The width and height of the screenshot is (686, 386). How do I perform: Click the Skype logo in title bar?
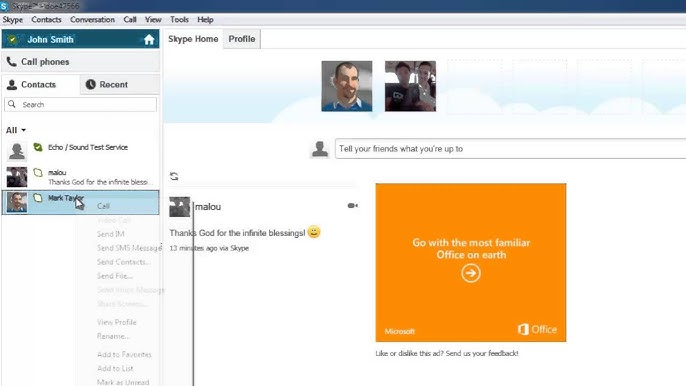tap(4, 6)
